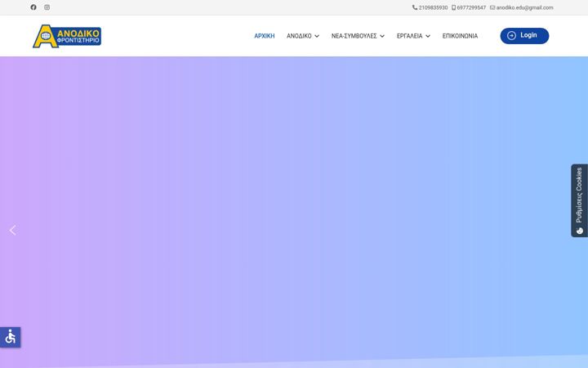Viewport: 588px width, 368px height.
Task: Click the Ανοδικό Φροντιστήριο logo
Action: [67, 36]
